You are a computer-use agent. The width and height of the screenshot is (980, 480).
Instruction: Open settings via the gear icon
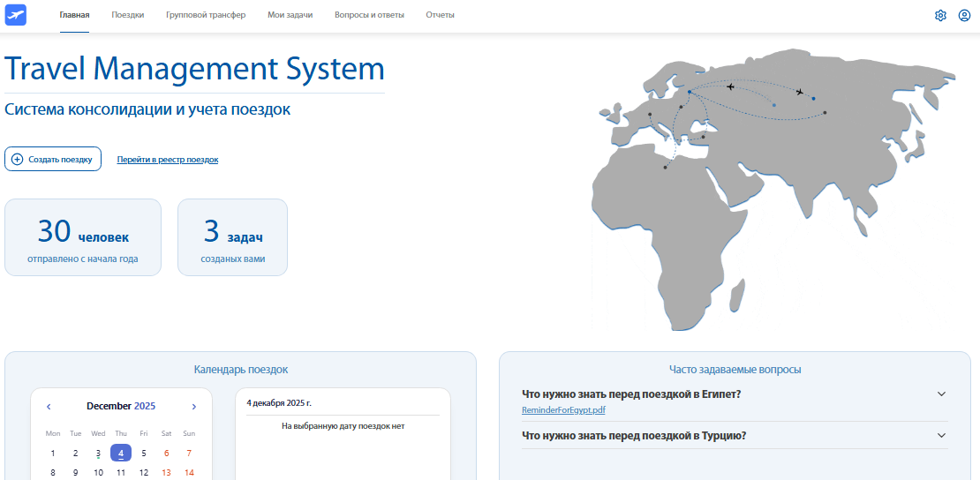[940, 15]
